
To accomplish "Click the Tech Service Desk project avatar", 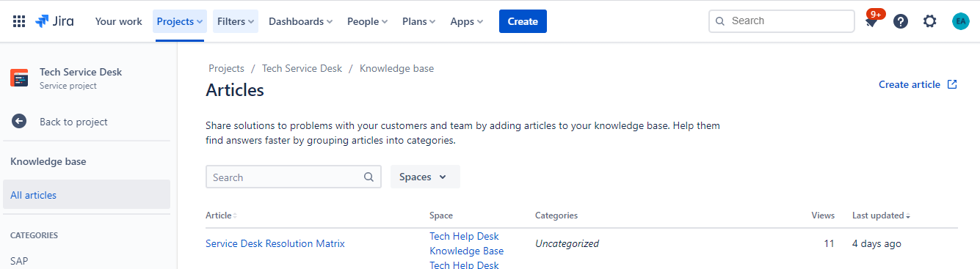I will point(19,78).
